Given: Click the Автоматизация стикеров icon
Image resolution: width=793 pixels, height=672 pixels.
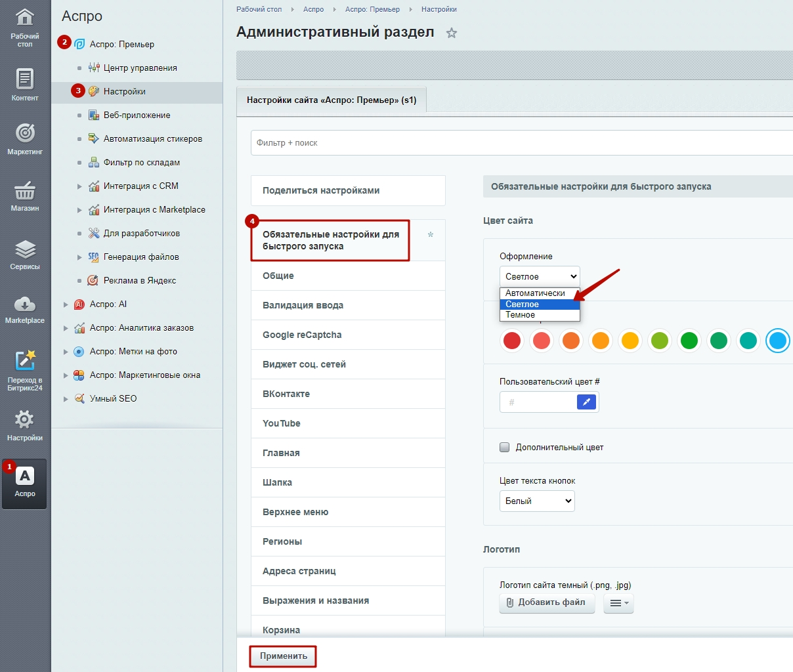Looking at the screenshot, I should 94,138.
